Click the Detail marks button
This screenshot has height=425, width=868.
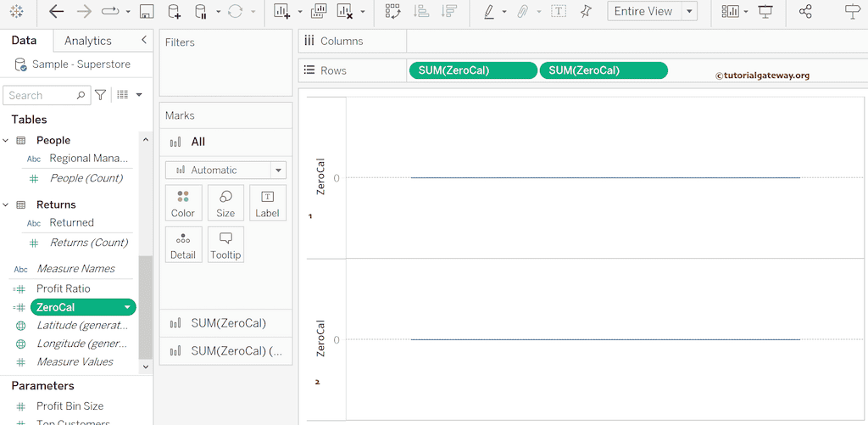pyautogui.click(x=183, y=244)
